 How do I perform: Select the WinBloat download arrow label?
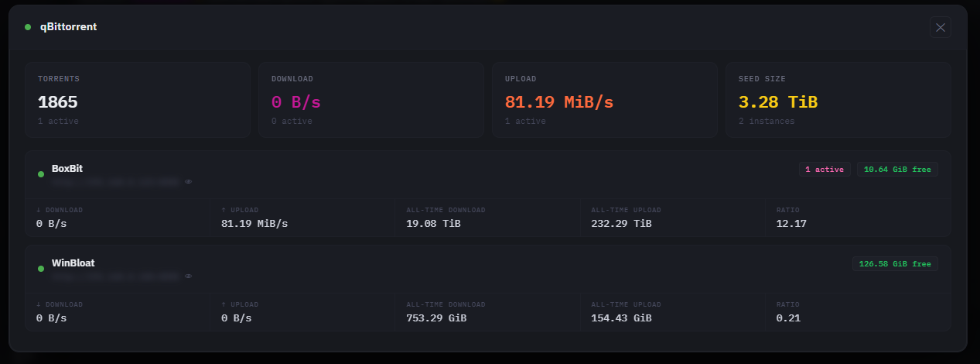point(60,304)
